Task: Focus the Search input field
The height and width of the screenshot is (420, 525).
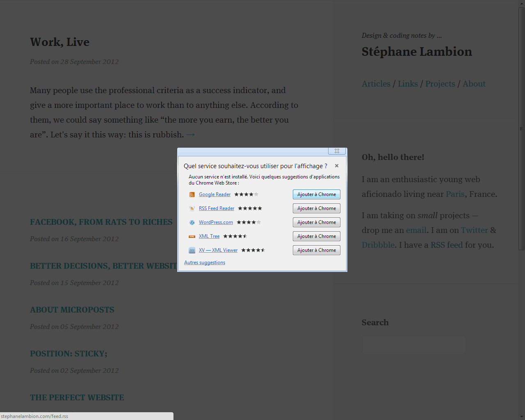Action: 414,345
